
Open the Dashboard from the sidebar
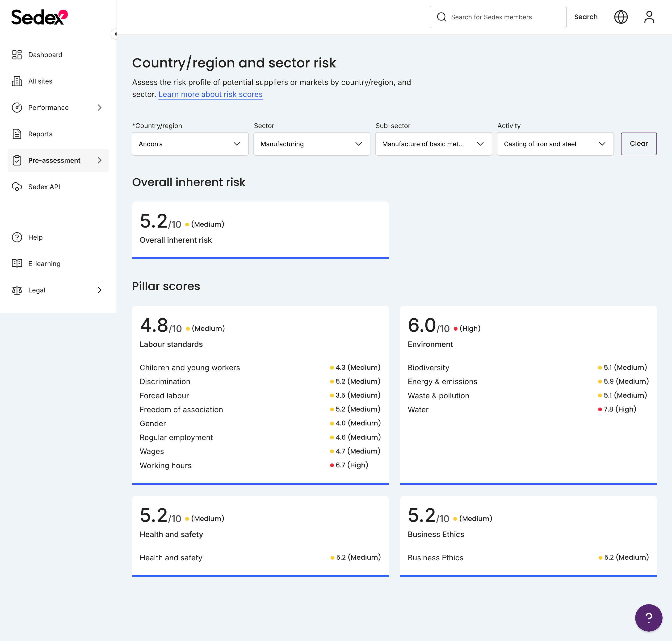45,55
